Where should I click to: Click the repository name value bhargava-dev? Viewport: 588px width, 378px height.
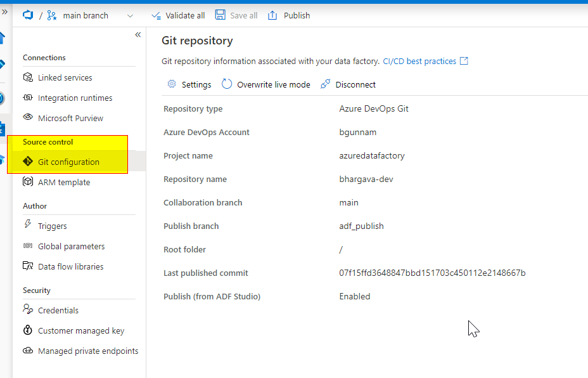tap(366, 179)
